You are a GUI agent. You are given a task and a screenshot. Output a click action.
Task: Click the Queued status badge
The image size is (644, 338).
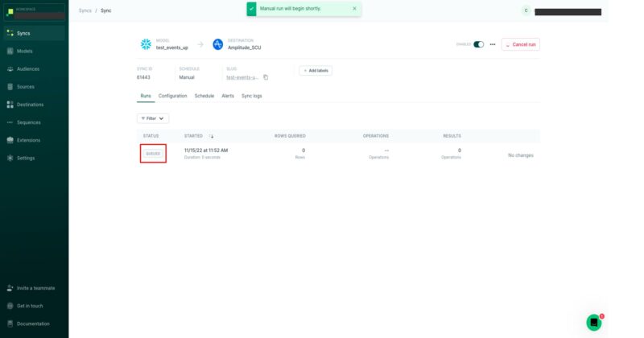point(153,153)
